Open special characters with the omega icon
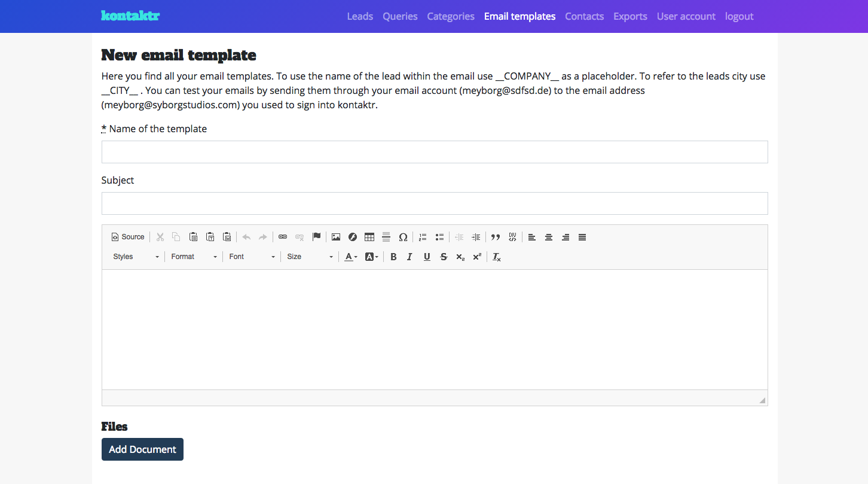Image resolution: width=868 pixels, height=484 pixels. click(x=403, y=237)
